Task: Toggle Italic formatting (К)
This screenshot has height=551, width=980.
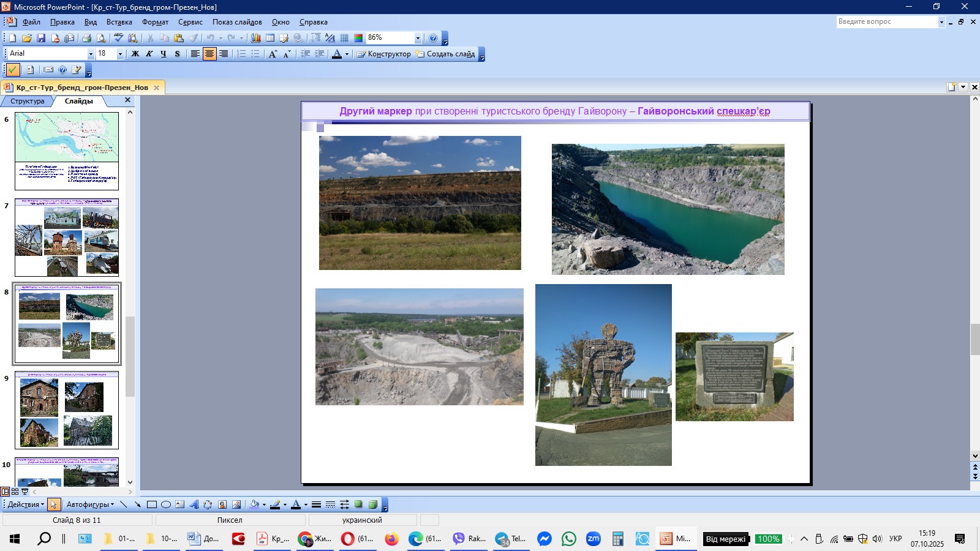Action: pyautogui.click(x=149, y=54)
